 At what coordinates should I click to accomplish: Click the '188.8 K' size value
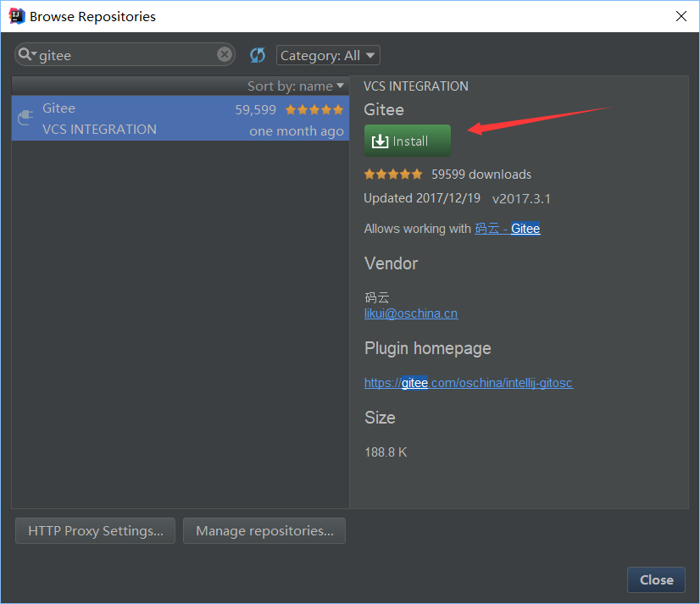386,452
